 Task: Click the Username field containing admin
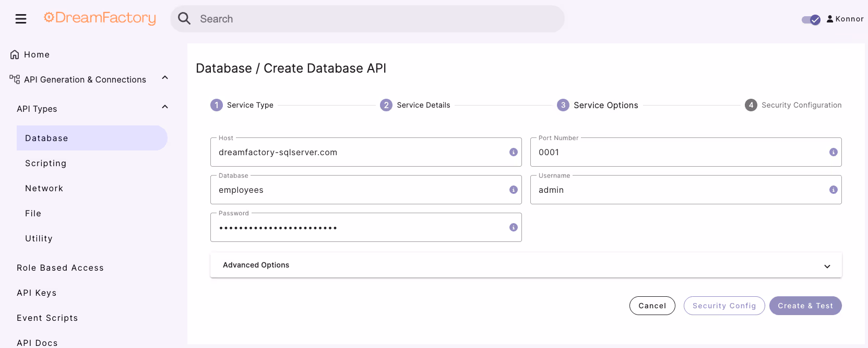click(686, 190)
